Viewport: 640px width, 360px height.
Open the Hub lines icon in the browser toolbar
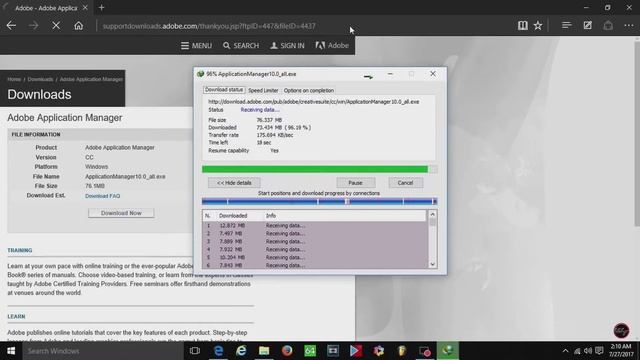567,25
